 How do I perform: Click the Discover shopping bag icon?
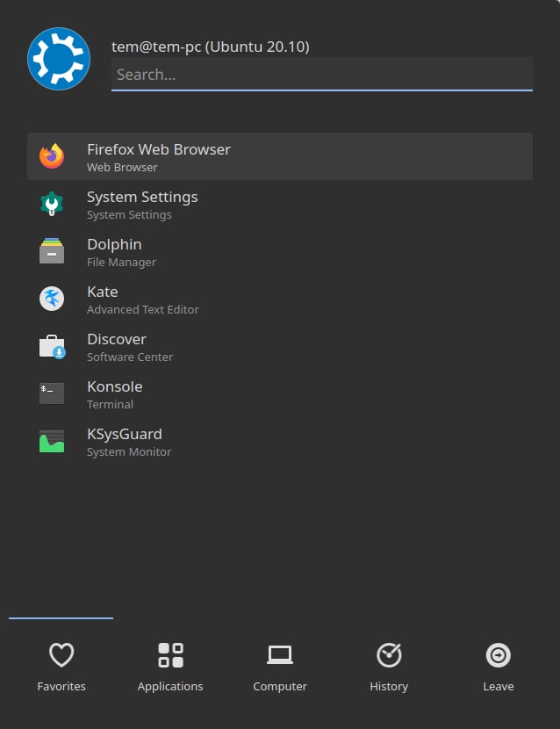pyautogui.click(x=52, y=346)
